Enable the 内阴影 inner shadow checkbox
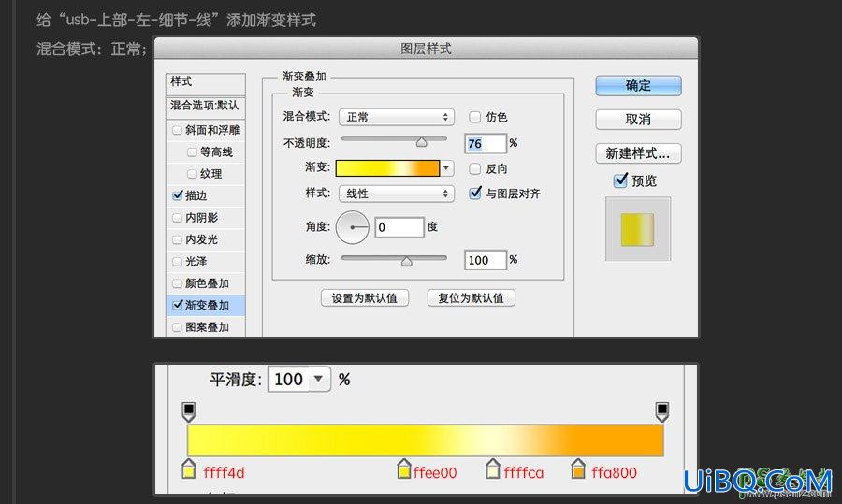The height and width of the screenshot is (504, 842). [x=177, y=217]
